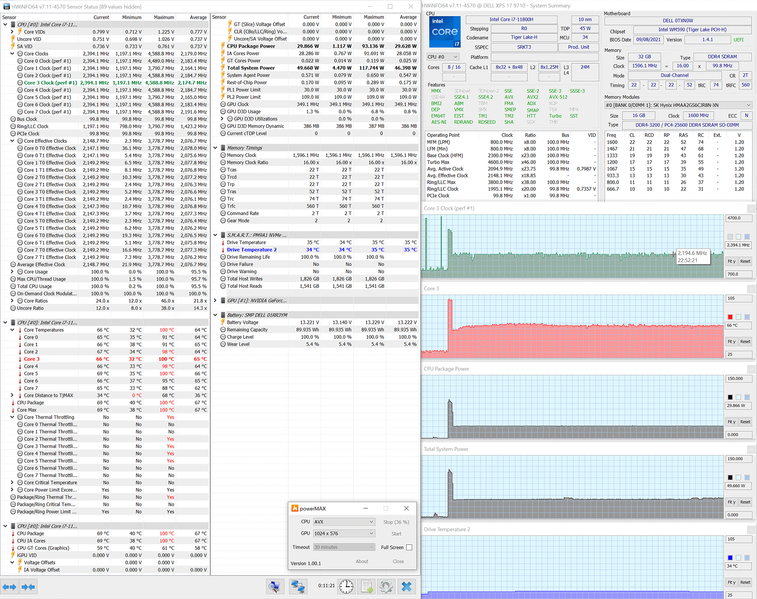The width and height of the screenshot is (757, 599).
Task: Click the Uncore VID lightning icon
Action: coord(13,39)
